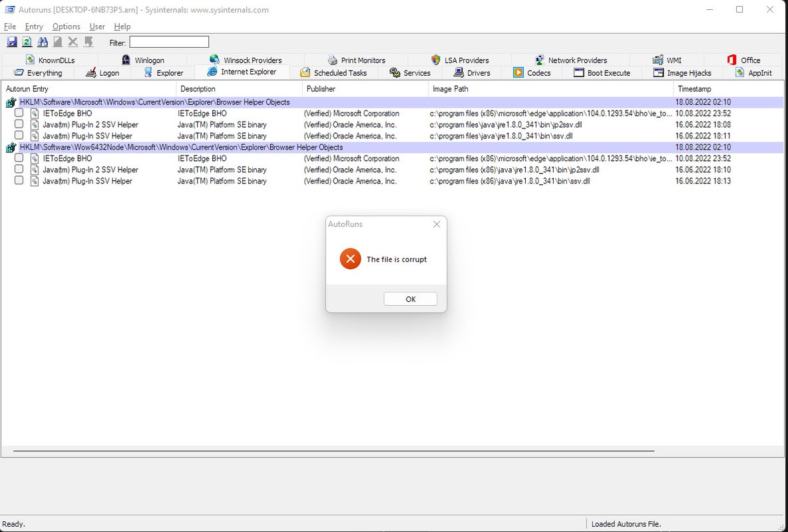
Task: Switch to the Boot Execute tab
Action: (602, 73)
